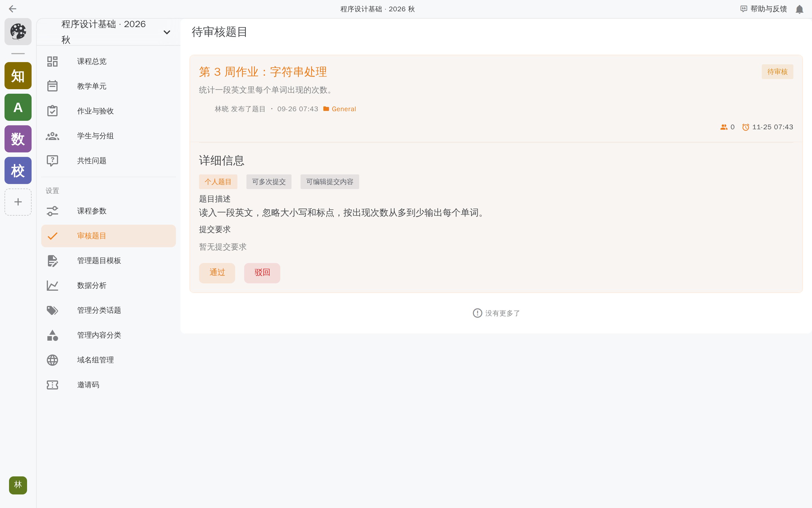Screen dimensions: 812x508
Task: Open 教学单元 menu item
Action: [108, 86]
